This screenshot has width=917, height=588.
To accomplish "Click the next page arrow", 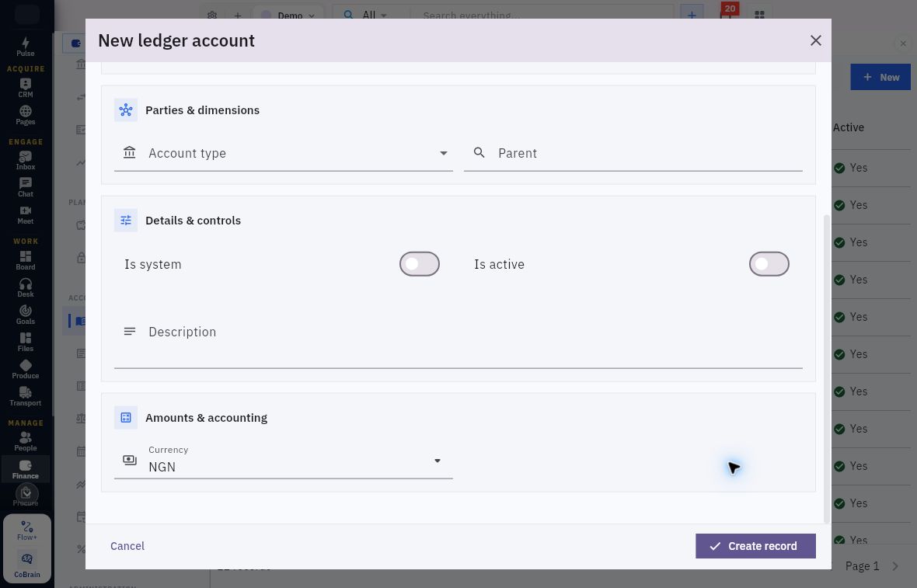I will (895, 565).
